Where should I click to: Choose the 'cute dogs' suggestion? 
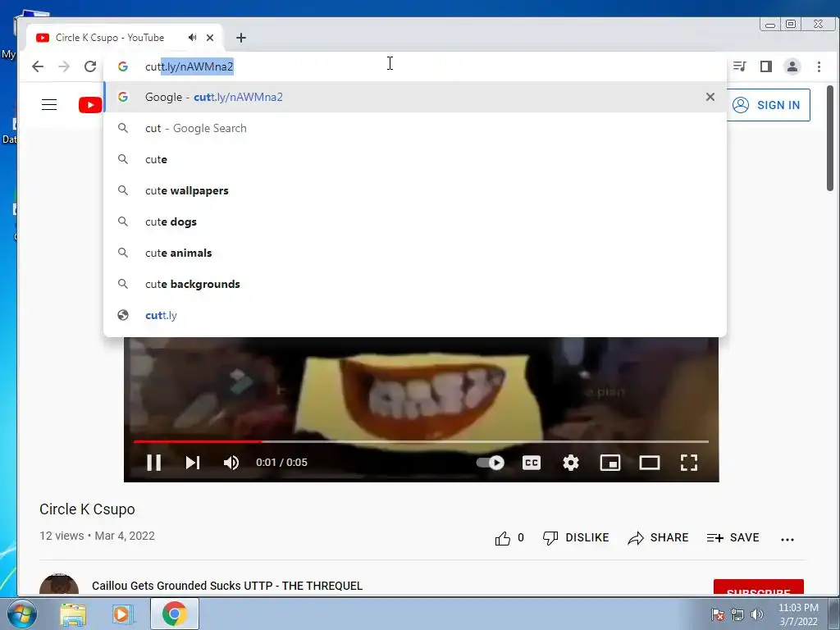(x=415, y=221)
